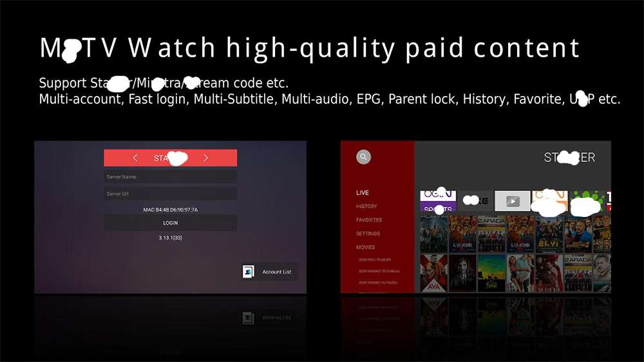Open the BAYI movie poster
This screenshot has width=644, height=362.
[549, 233]
